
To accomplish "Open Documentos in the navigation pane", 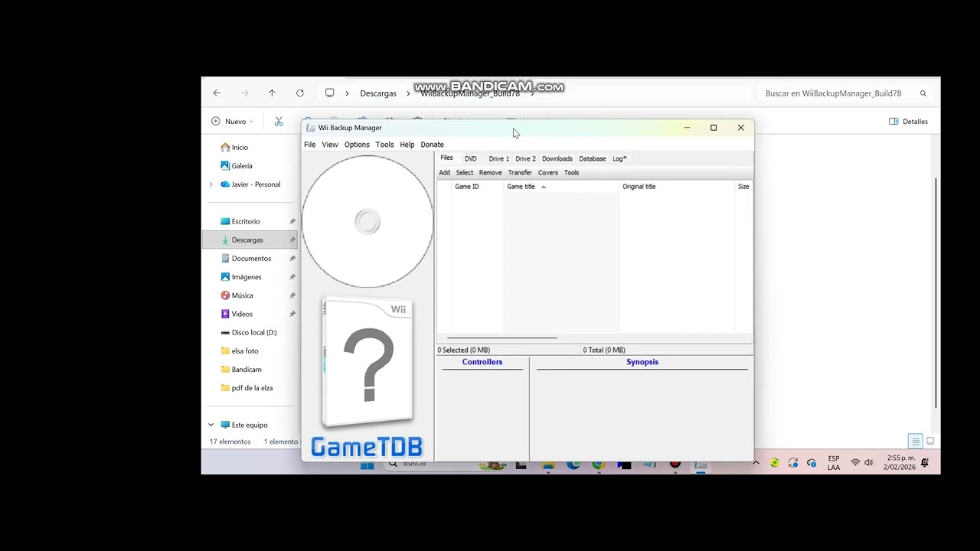I will (250, 259).
